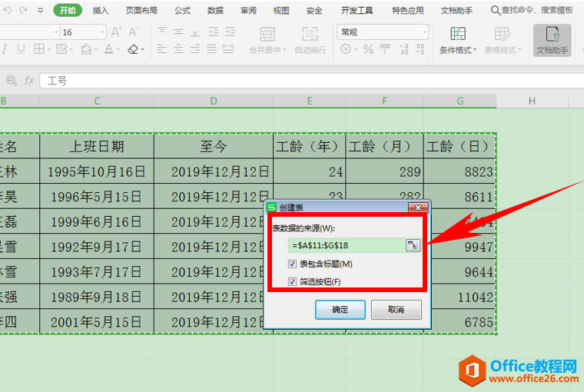Viewport: 584px width, 392px height.
Task: Uncheck the 筛选按钮 checkbox
Action: click(293, 282)
